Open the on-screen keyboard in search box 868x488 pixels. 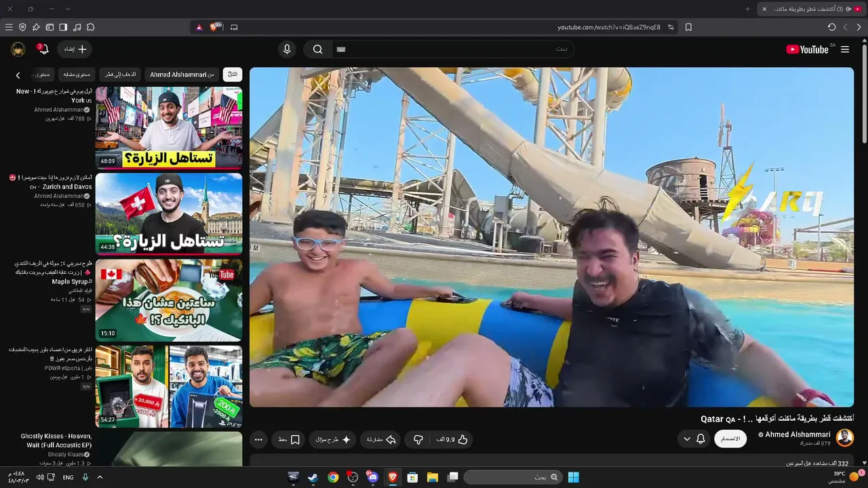pyautogui.click(x=341, y=49)
